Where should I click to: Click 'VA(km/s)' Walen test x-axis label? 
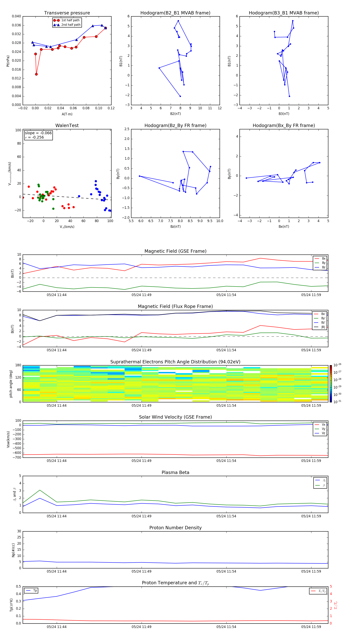(67, 227)
